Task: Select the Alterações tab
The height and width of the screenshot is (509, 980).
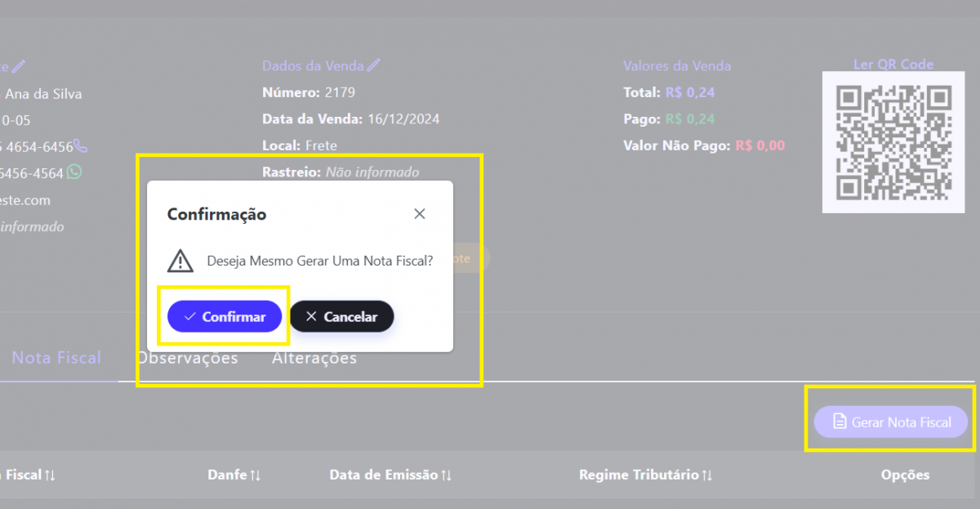Action: coord(314,359)
